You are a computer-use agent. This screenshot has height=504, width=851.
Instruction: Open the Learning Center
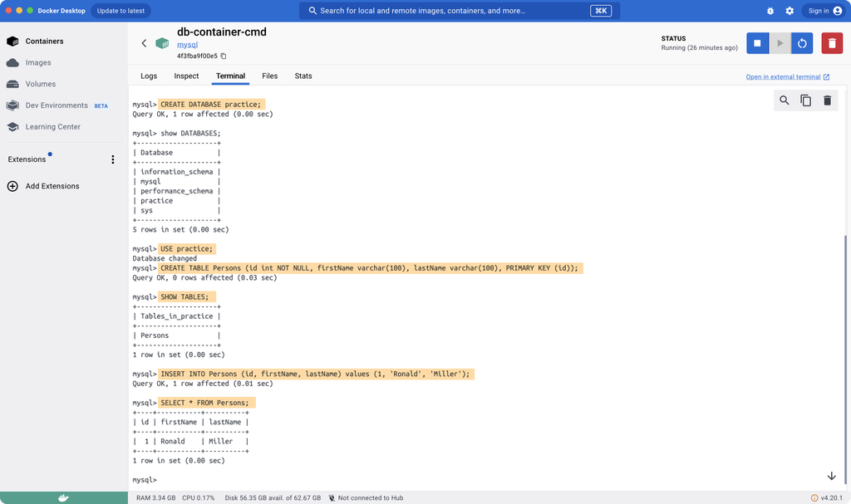pos(52,127)
